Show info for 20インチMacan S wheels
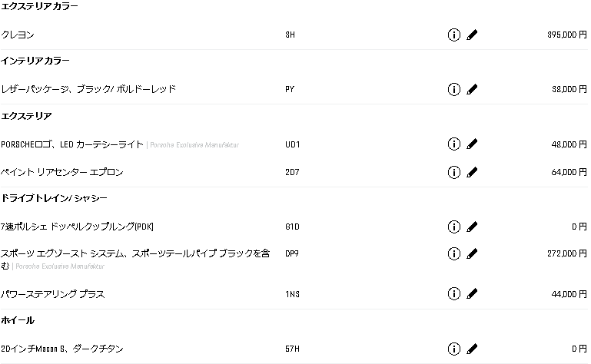The image size is (591, 364). [453, 349]
